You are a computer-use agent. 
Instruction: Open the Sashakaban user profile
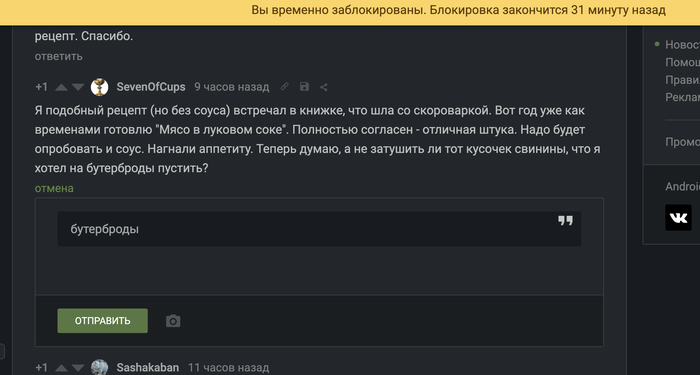point(148,368)
